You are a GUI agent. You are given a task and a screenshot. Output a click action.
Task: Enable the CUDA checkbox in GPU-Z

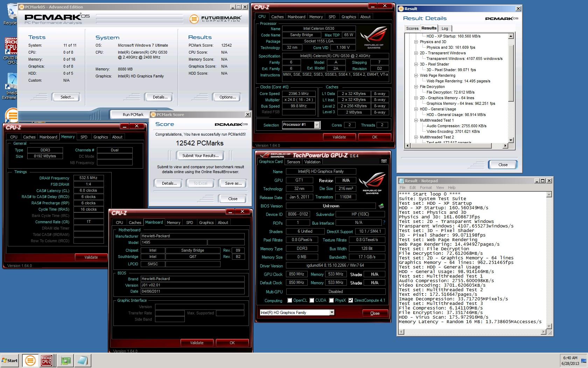[x=311, y=300]
